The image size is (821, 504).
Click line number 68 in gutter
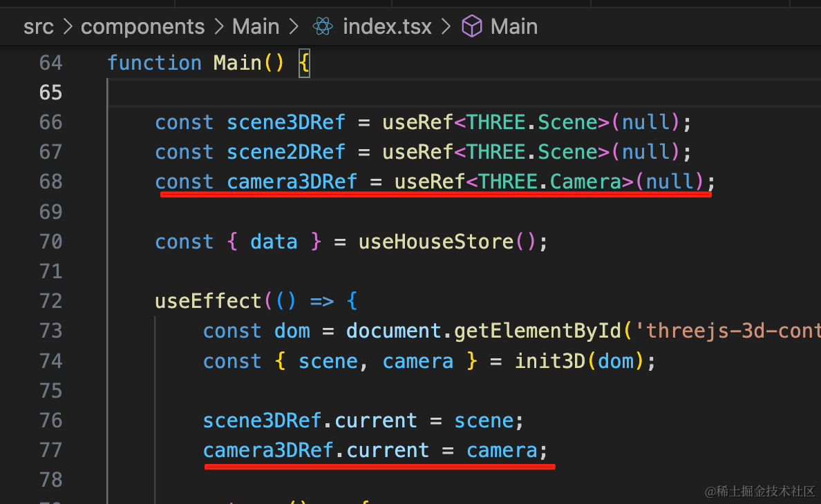pyautogui.click(x=50, y=182)
